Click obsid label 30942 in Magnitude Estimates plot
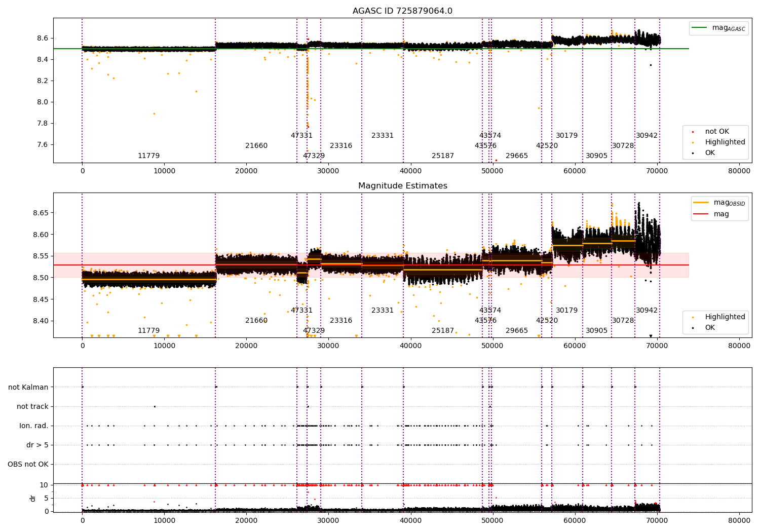This screenshot has height=532, width=760. pyautogui.click(x=647, y=311)
